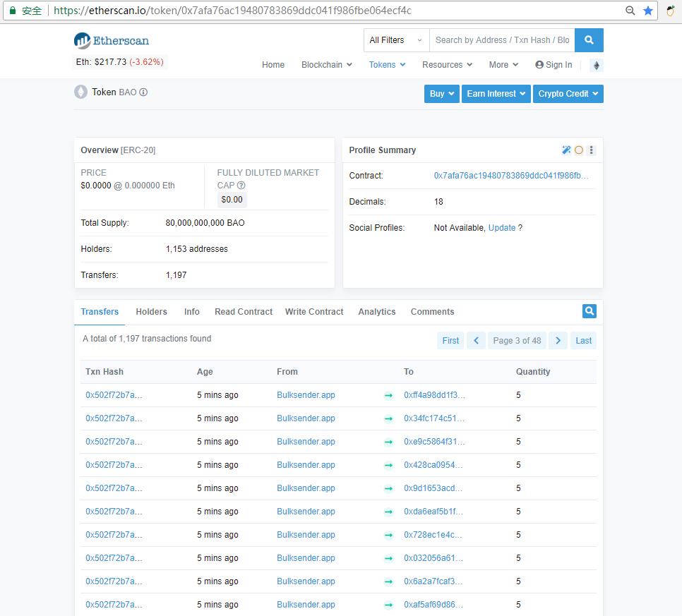Go to next page with right chevron
Screen dimensions: 682x616
click(x=558, y=340)
